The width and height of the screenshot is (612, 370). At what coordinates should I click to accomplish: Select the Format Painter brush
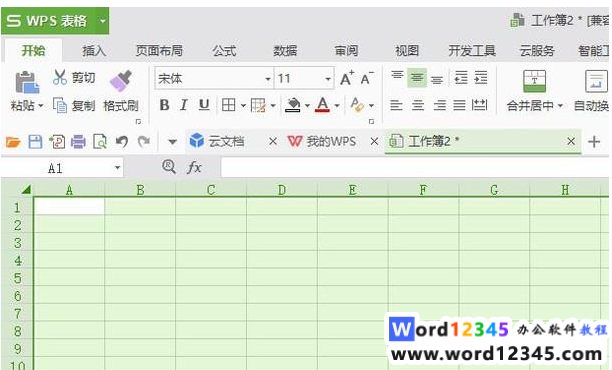click(x=121, y=81)
